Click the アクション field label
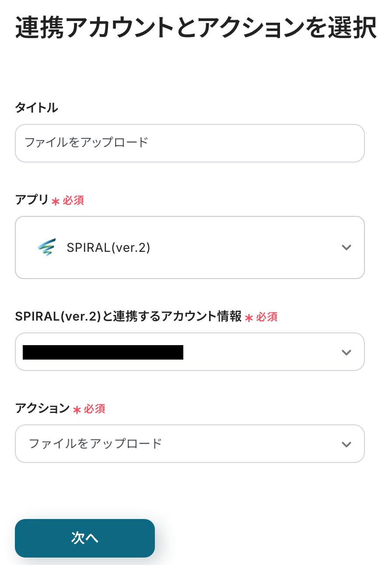 [x=42, y=409]
